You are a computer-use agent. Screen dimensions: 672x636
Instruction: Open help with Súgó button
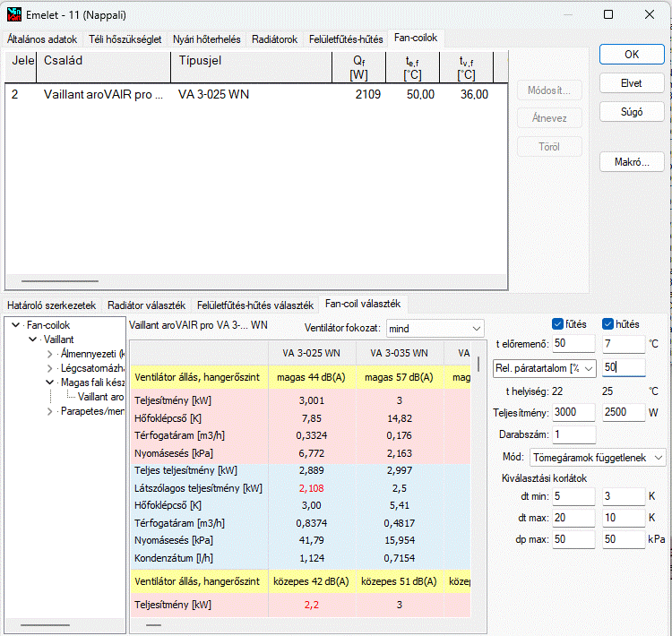pyautogui.click(x=632, y=112)
